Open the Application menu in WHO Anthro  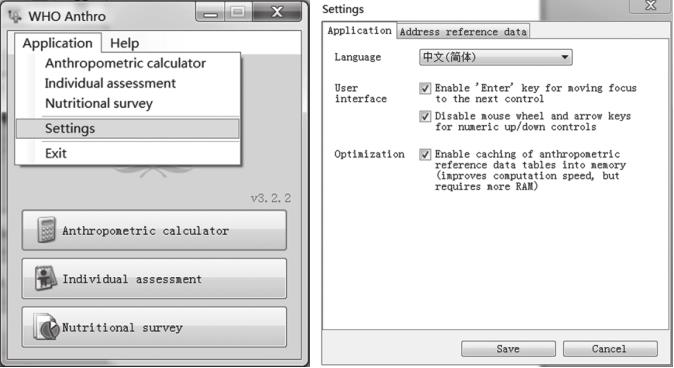pos(58,43)
